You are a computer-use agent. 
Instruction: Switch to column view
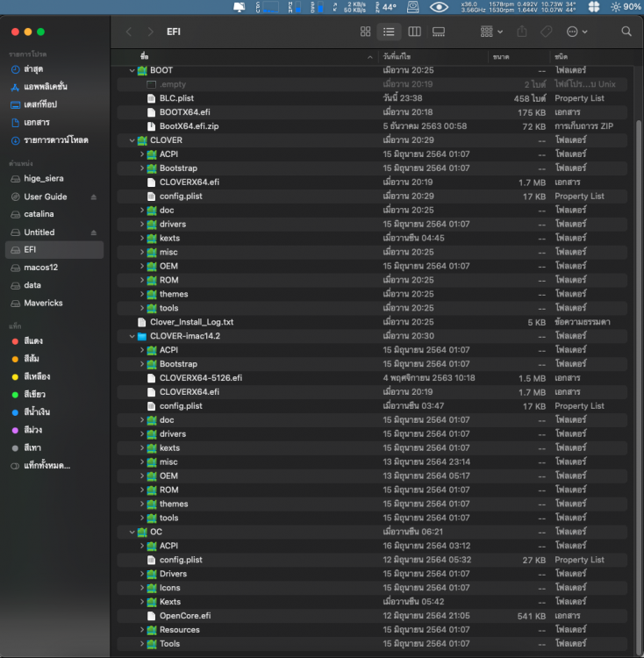[x=414, y=32]
